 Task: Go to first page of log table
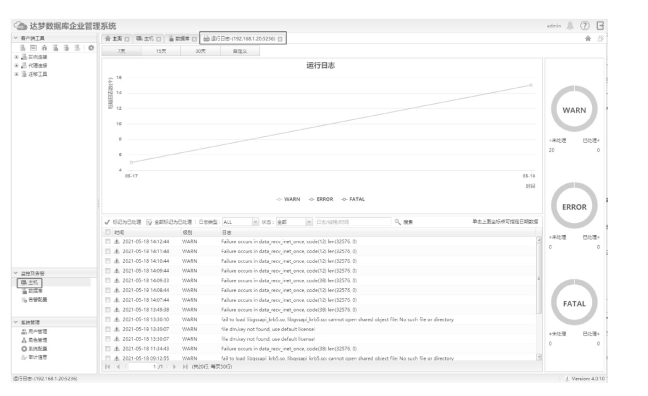click(107, 367)
